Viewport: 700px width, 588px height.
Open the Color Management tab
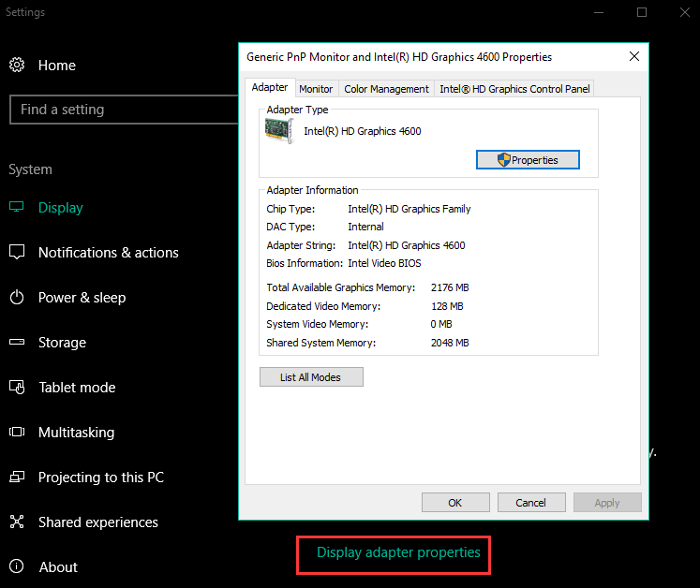386,89
